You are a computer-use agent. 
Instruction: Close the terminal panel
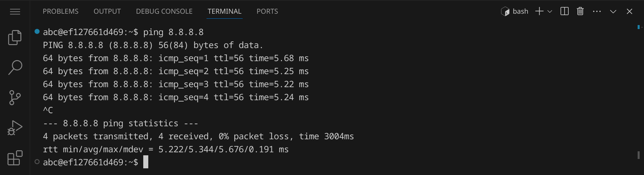tap(629, 11)
